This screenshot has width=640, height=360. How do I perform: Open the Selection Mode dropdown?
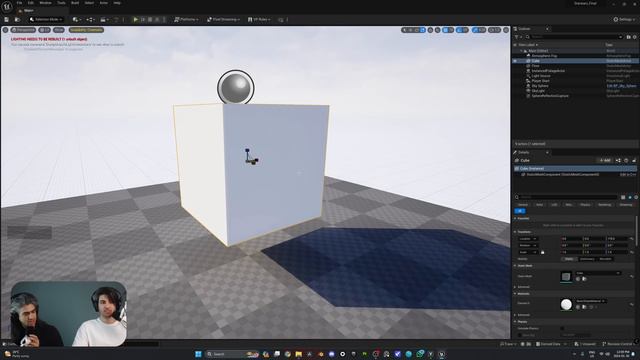pyautogui.click(x=46, y=19)
